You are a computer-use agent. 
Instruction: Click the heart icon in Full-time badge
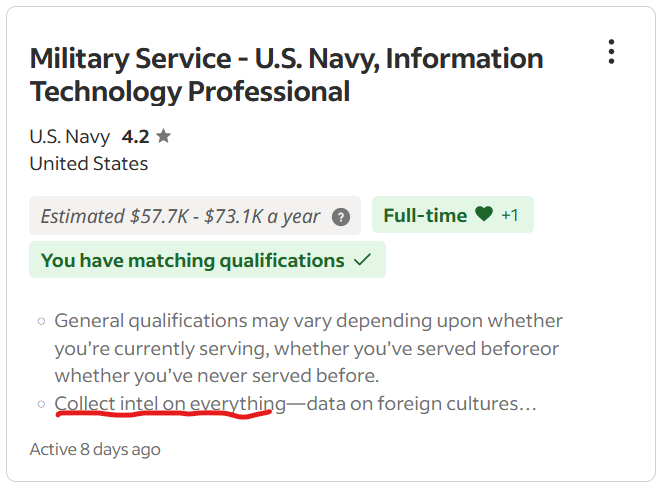[x=484, y=215]
